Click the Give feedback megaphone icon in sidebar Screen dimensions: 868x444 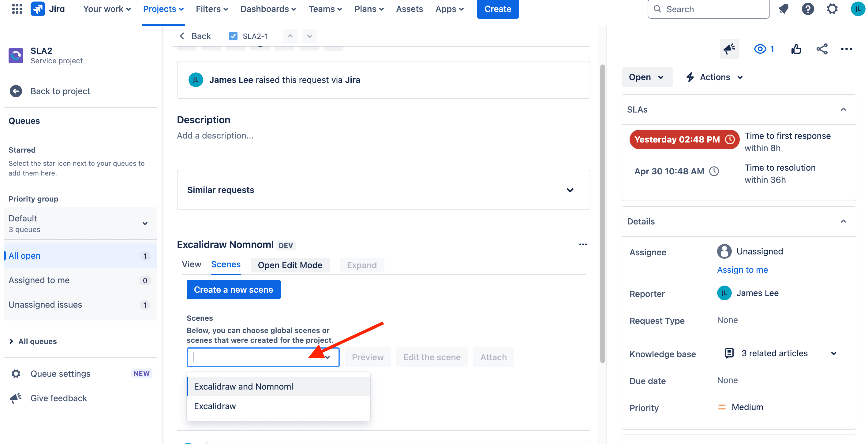[16, 398]
